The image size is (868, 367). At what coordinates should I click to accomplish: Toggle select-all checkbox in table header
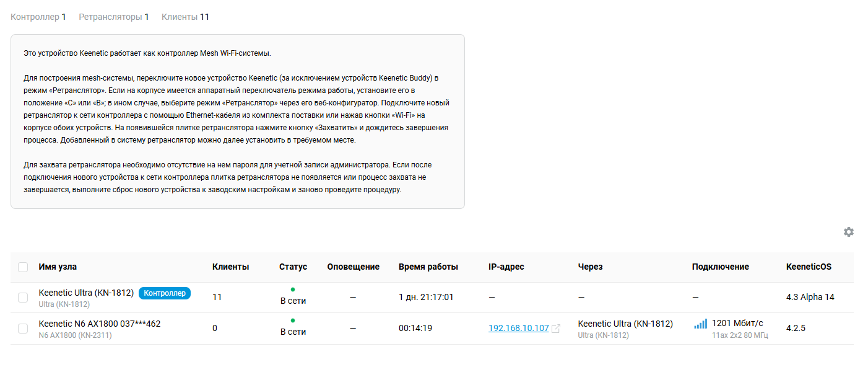(23, 267)
